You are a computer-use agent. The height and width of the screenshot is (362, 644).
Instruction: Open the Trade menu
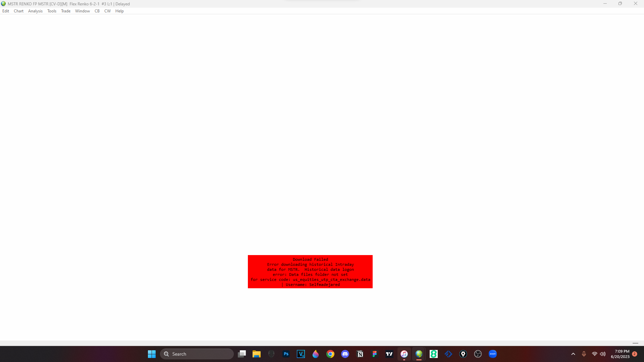tap(66, 11)
